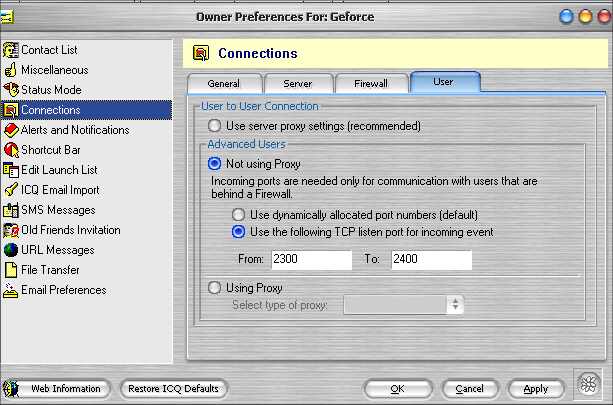Select the Not using Proxy radio button
The image size is (613, 405).
[215, 163]
